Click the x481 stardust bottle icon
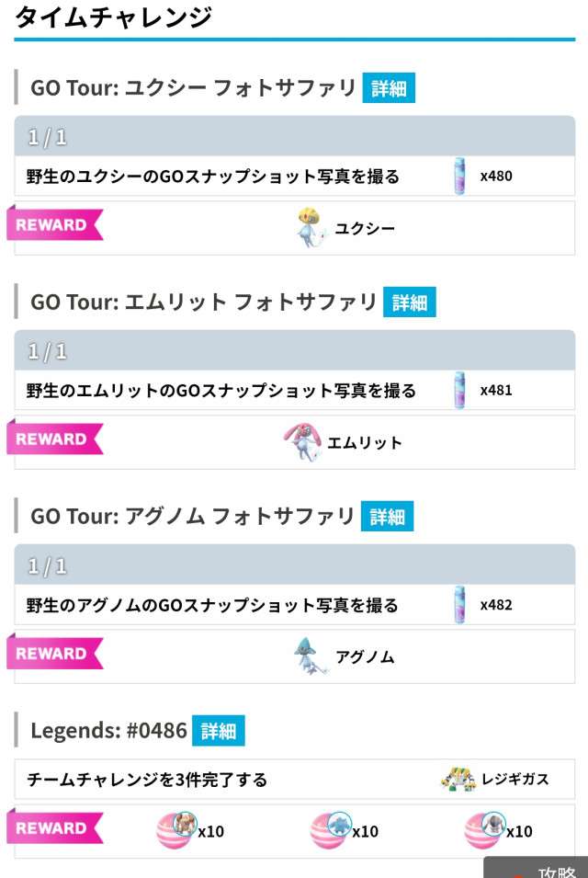Screen dimensions: 588x878 click(x=459, y=390)
